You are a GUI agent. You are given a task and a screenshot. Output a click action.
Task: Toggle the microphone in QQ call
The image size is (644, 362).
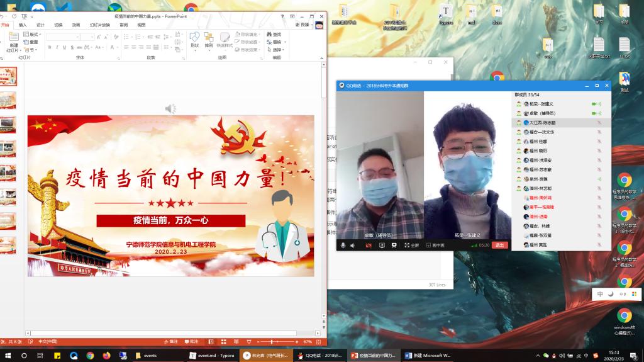[343, 245]
